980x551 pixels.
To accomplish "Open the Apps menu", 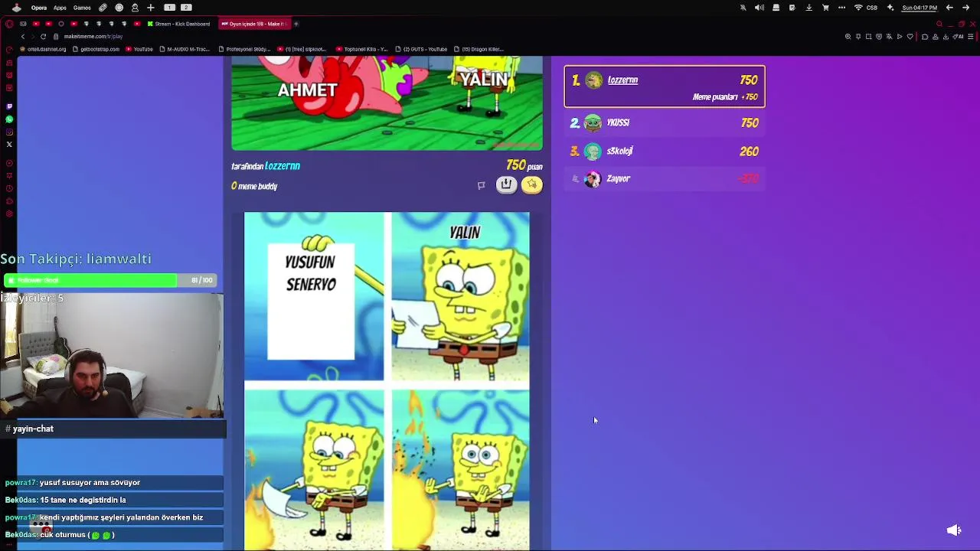I will coord(60,8).
